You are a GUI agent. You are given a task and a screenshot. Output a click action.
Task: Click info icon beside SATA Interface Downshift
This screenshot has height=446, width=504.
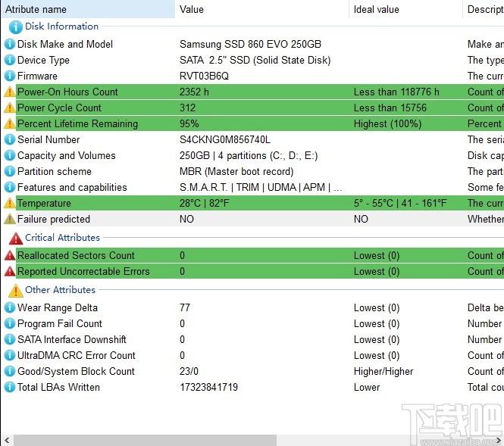tap(10, 339)
